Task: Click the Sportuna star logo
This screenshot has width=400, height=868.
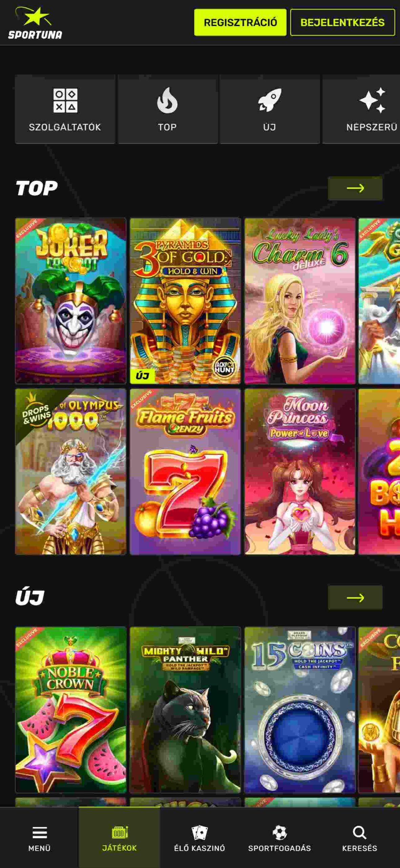Action: tap(35, 23)
